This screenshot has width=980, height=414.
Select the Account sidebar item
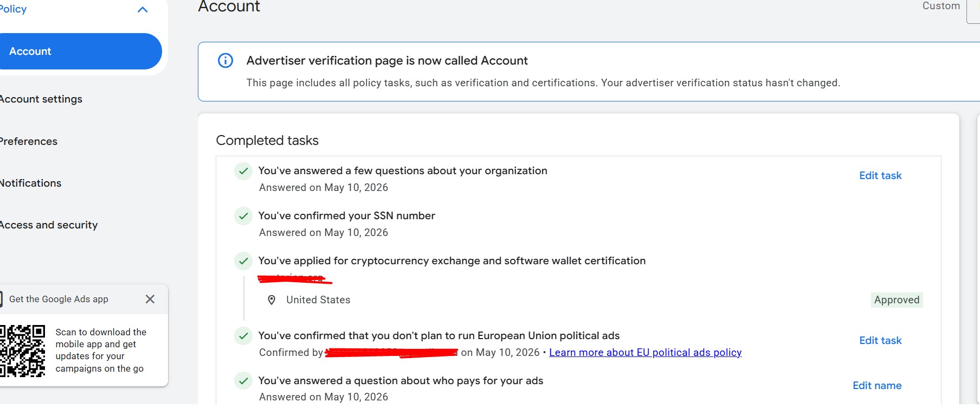coord(80,51)
